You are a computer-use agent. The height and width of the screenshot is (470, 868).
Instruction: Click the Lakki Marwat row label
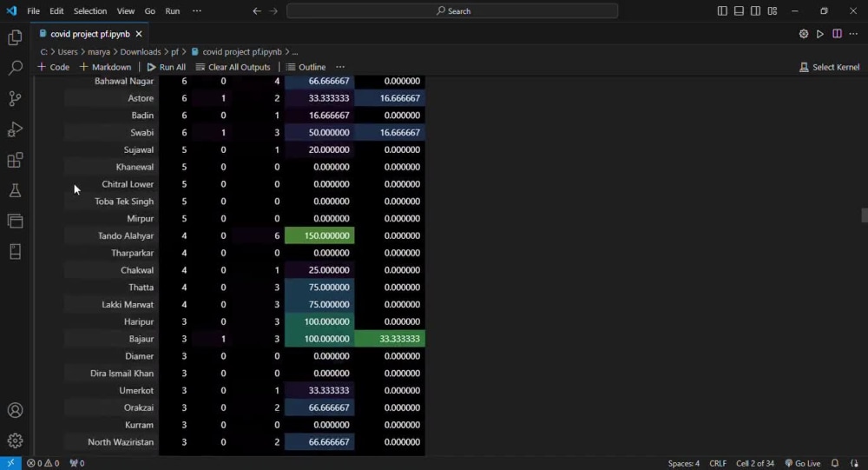pos(128,304)
